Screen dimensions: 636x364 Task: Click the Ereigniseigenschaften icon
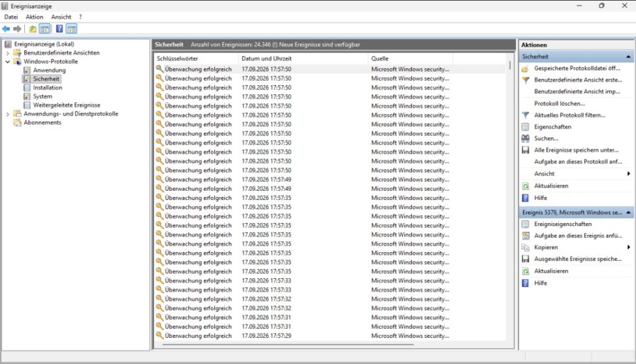(525, 224)
